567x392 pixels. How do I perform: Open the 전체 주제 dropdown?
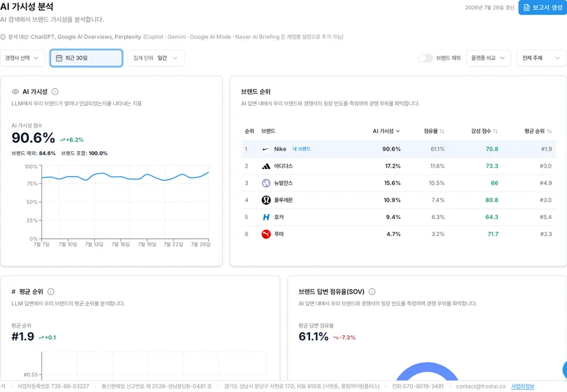542,57
